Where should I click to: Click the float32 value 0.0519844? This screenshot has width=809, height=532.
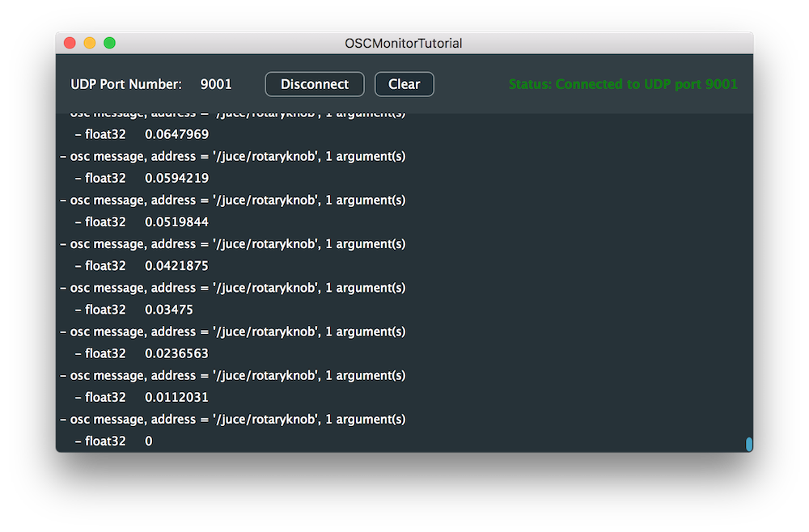click(176, 222)
